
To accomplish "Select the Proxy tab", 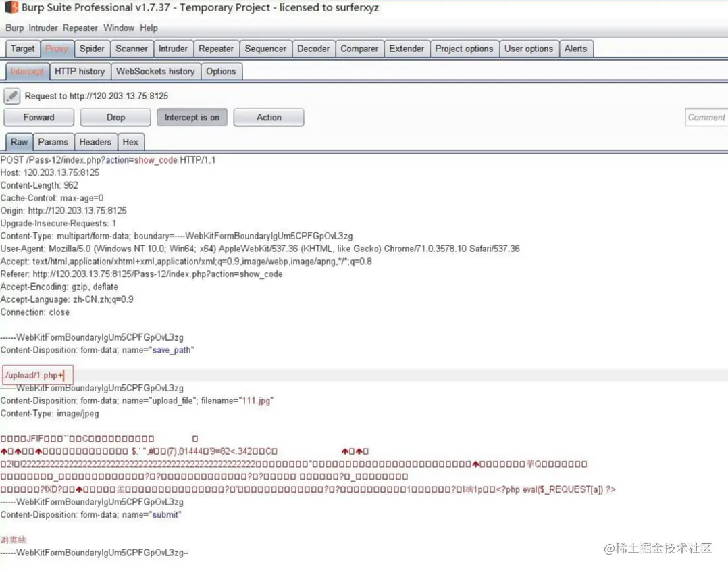I will coord(57,49).
